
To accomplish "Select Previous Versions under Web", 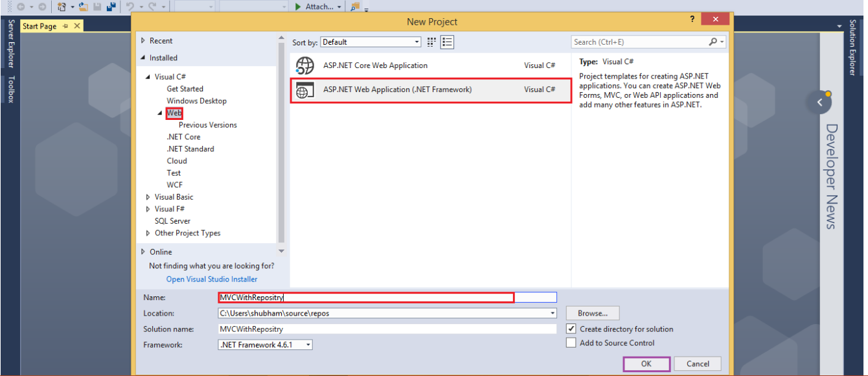I will click(208, 125).
